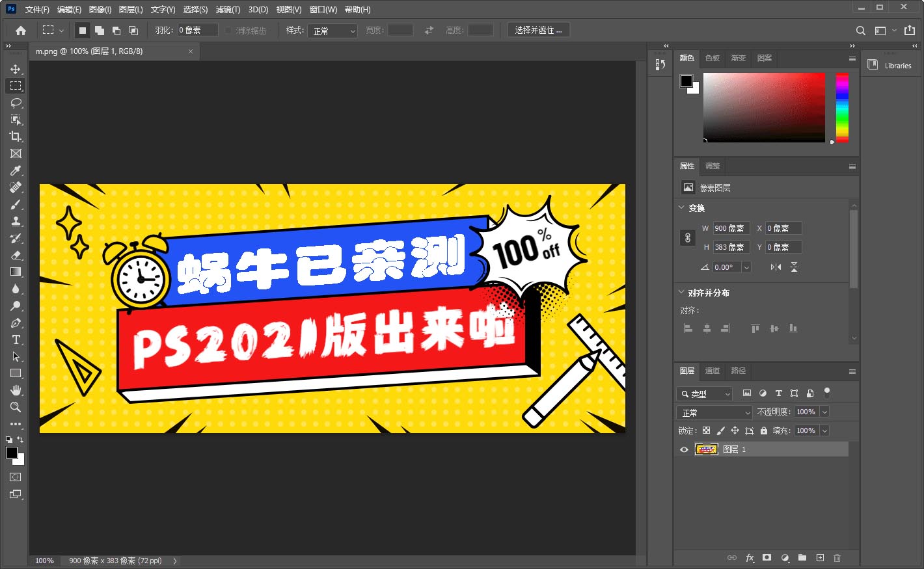This screenshot has width=924, height=569.
Task: Switch to the 通道 tab
Action: click(712, 371)
